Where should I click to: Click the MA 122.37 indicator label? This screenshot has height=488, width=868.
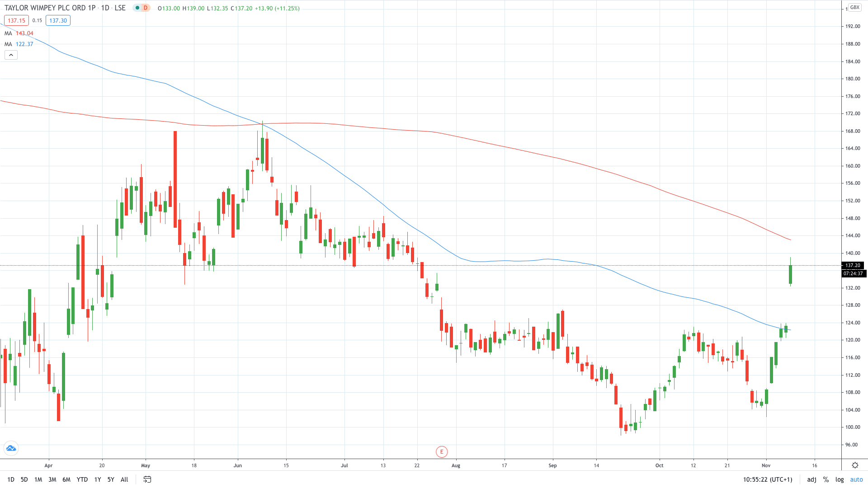pyautogui.click(x=19, y=44)
